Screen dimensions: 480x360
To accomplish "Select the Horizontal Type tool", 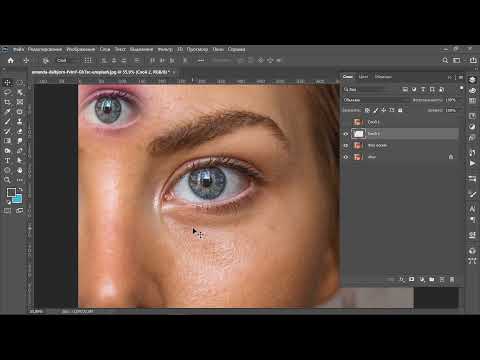I will coord(7,160).
